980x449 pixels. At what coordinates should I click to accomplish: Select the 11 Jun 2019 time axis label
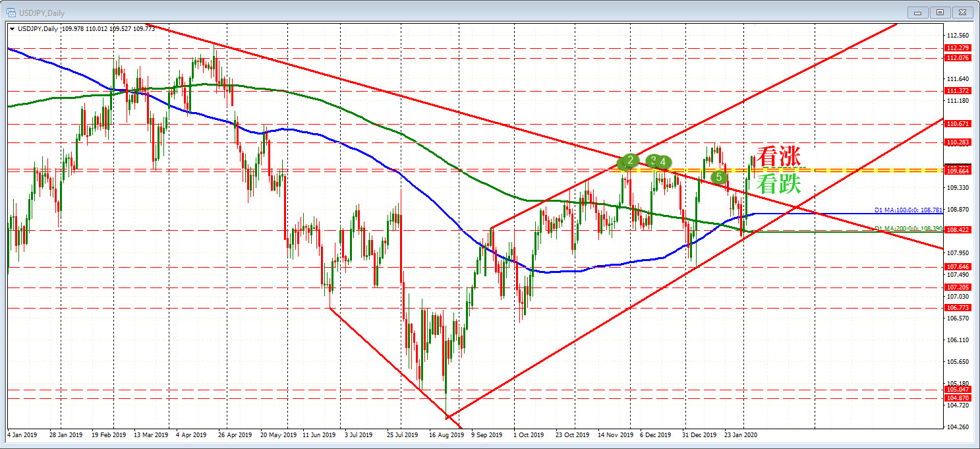[x=320, y=435]
